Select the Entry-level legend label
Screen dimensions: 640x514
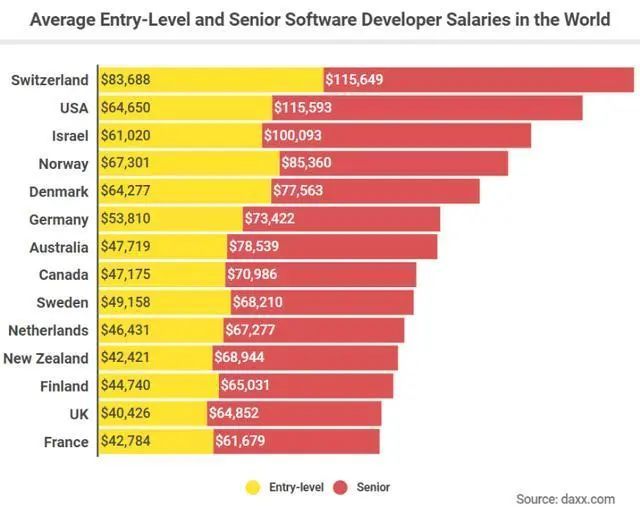pos(296,487)
